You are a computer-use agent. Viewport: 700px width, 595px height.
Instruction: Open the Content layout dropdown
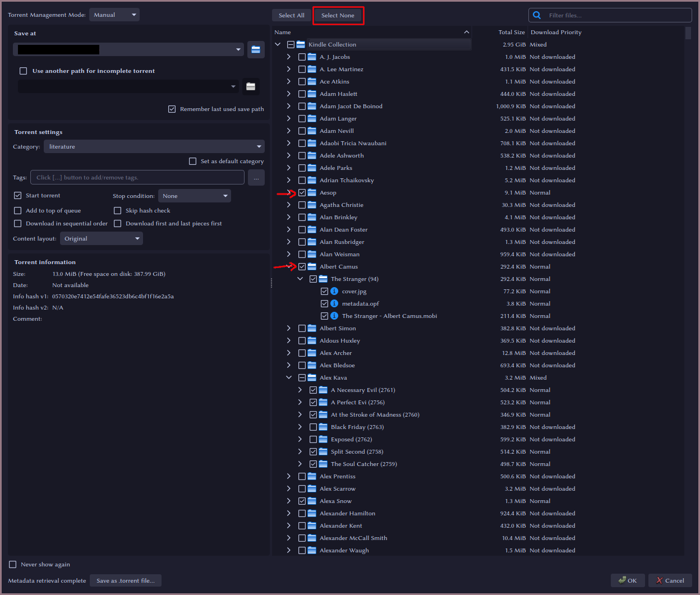102,238
